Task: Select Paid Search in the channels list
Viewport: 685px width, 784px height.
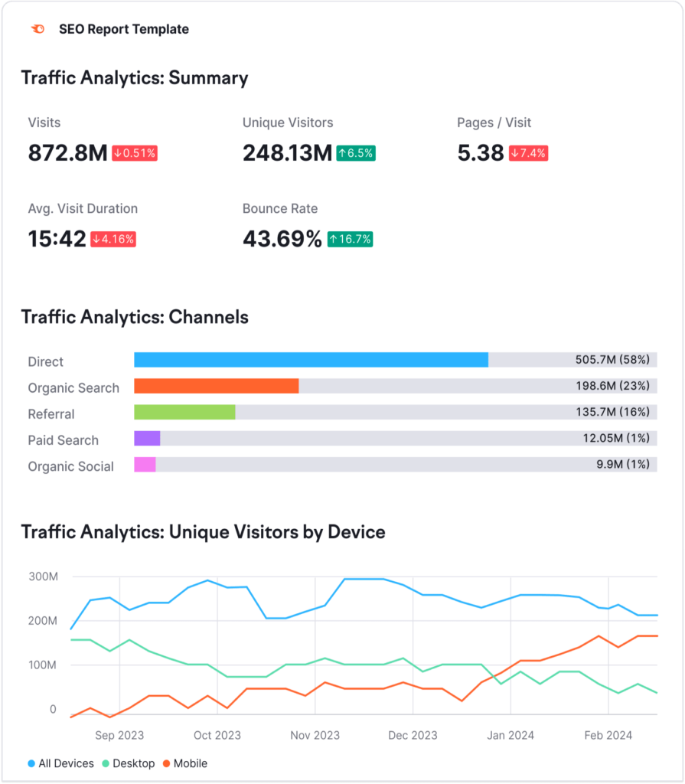Action: click(63, 439)
